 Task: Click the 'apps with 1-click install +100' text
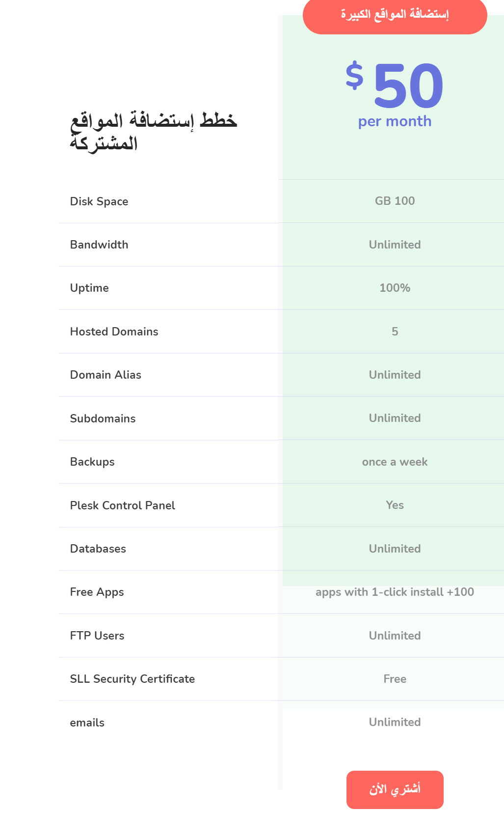(x=395, y=592)
